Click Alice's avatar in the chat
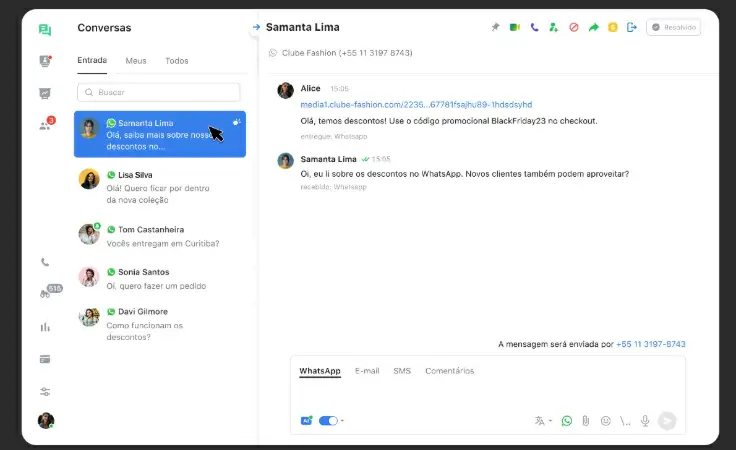The width and height of the screenshot is (736, 450). point(285,90)
